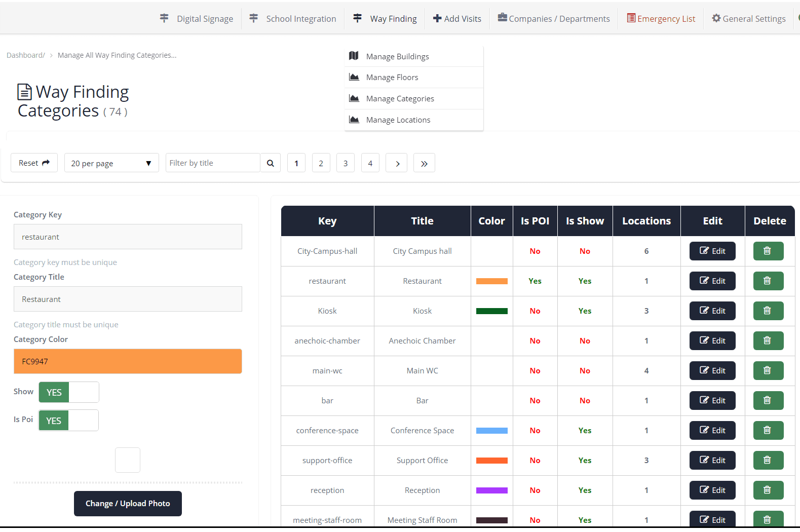Click the search magnifier icon beside filter
This screenshot has width=800, height=532.
coord(271,163)
